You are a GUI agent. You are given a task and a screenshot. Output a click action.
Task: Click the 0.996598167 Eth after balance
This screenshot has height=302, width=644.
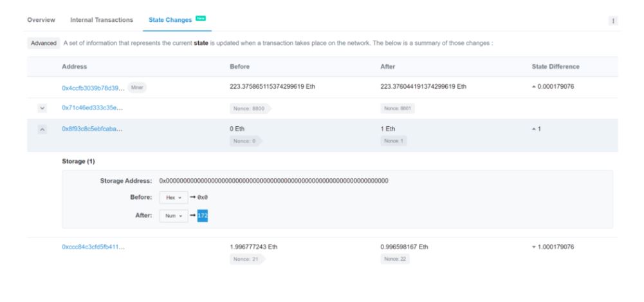click(x=404, y=247)
